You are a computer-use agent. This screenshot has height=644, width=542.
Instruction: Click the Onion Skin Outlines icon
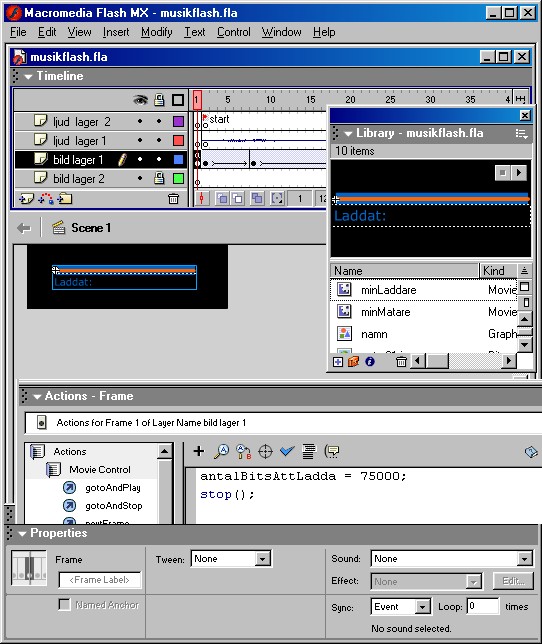click(237, 199)
